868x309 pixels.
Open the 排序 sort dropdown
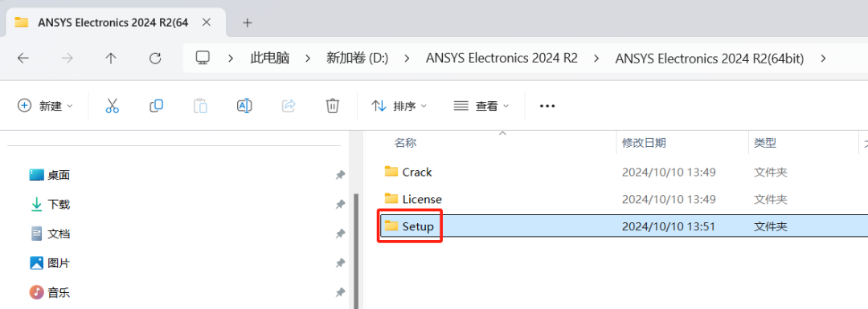399,106
